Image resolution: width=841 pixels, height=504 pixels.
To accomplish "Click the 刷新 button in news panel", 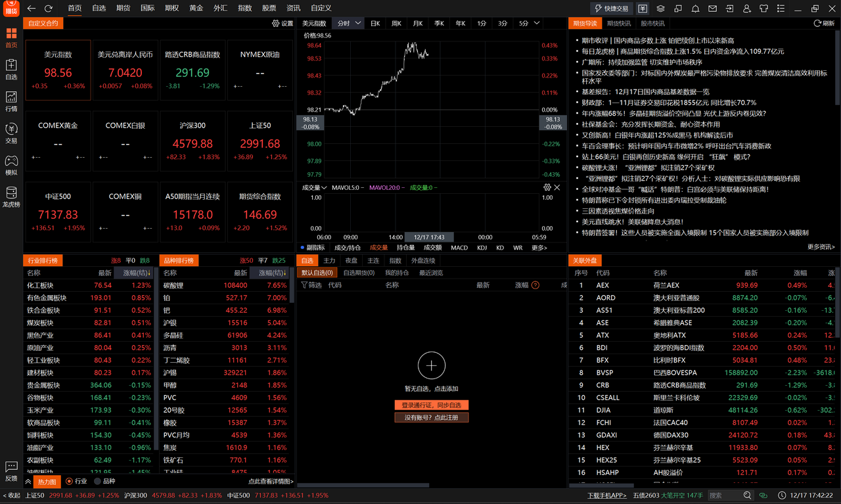I will pos(824,23).
